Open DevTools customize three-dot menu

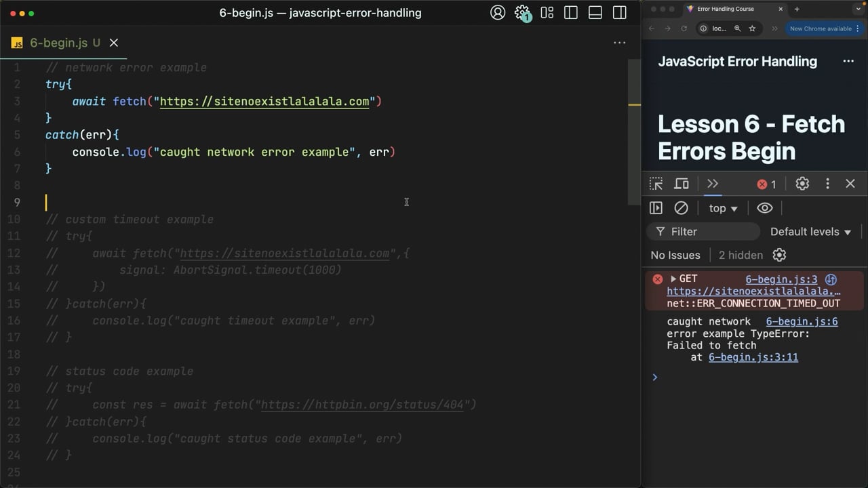(827, 184)
